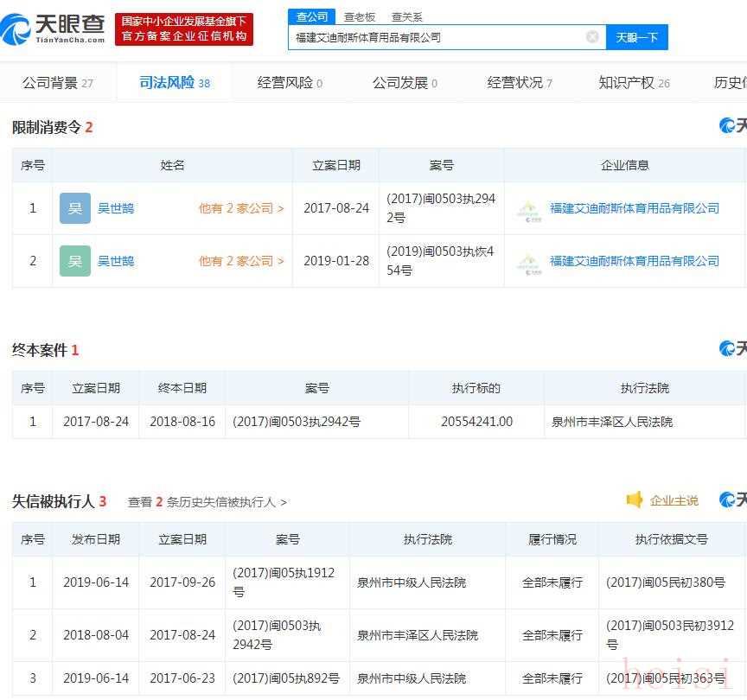This screenshot has height=700, width=747.
Task: Click the company logo in second restriction row
Action: (x=528, y=262)
